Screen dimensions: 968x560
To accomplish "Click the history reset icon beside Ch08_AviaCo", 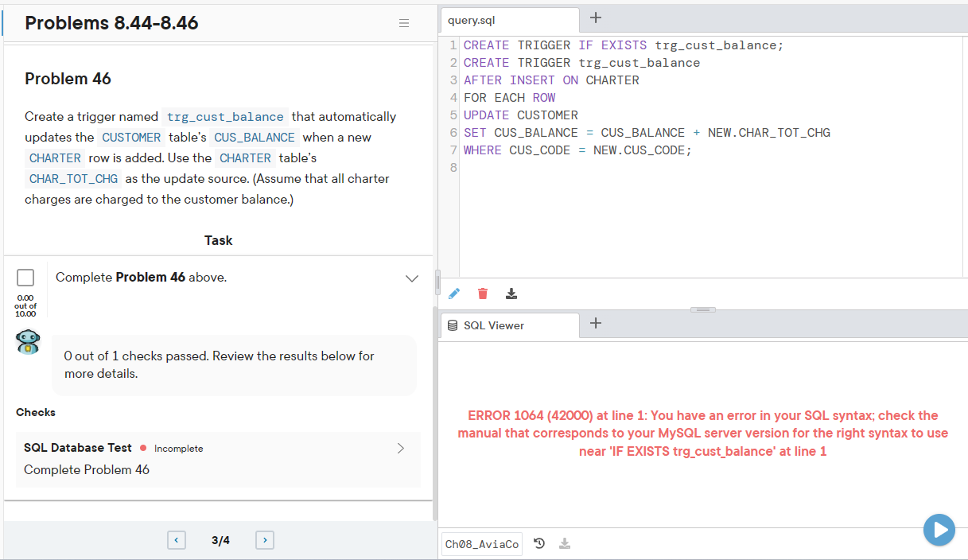I will (539, 544).
